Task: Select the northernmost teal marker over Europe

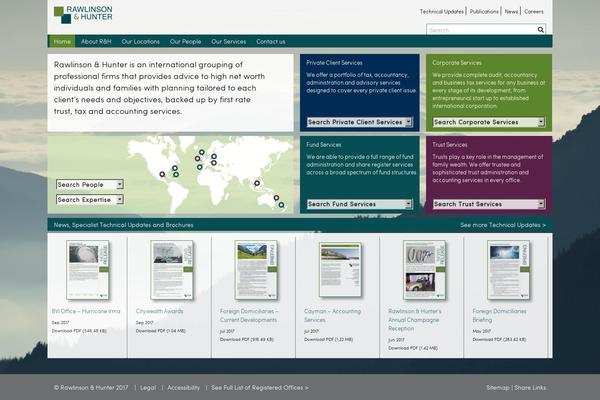Action: [202, 152]
